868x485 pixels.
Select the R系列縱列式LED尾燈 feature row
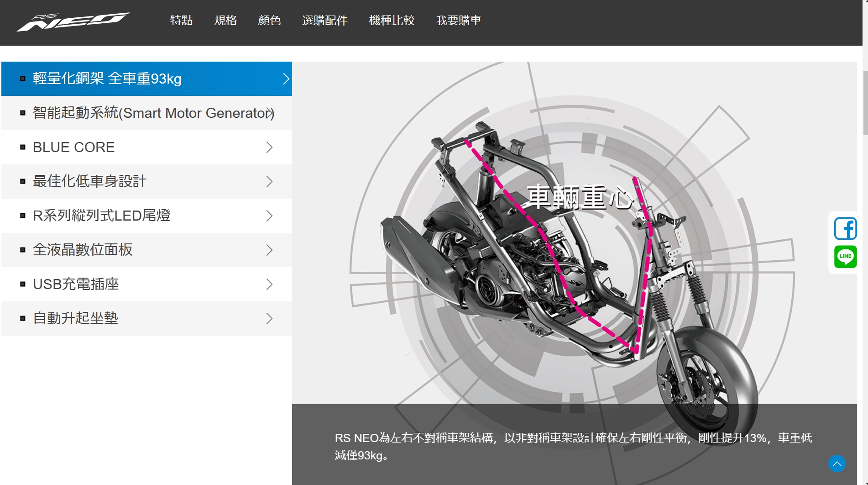point(146,216)
